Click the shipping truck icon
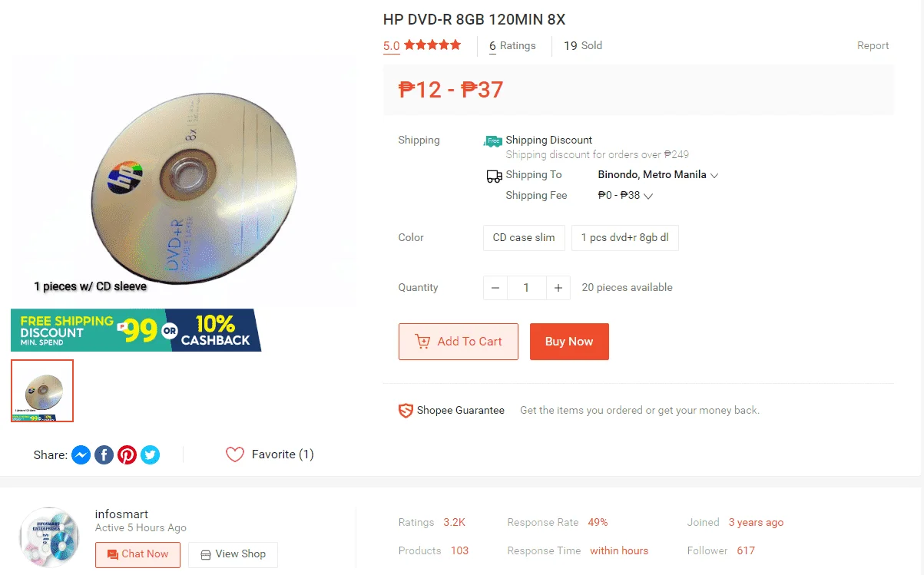 click(495, 176)
